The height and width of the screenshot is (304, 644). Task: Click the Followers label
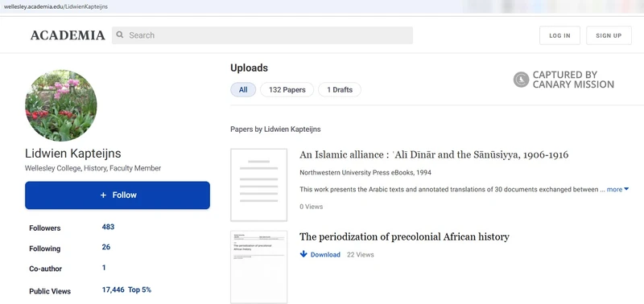click(x=45, y=228)
